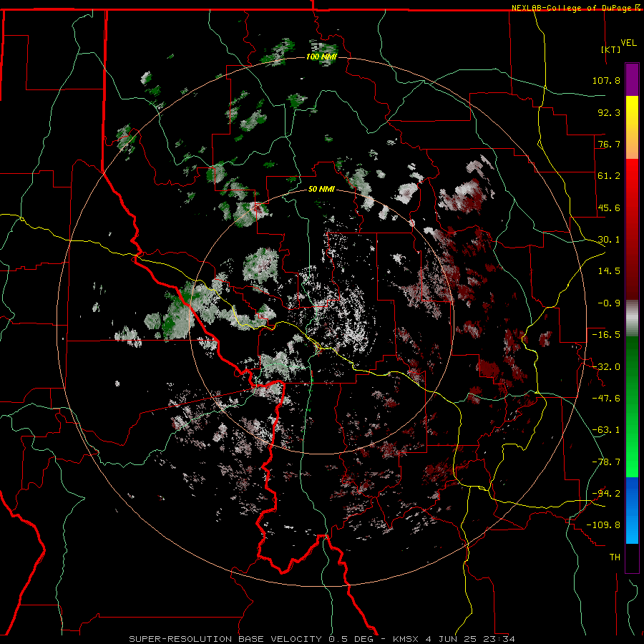Click the -47.6 velocity scale value
Viewport: 644px width, 644px height.
click(606, 399)
